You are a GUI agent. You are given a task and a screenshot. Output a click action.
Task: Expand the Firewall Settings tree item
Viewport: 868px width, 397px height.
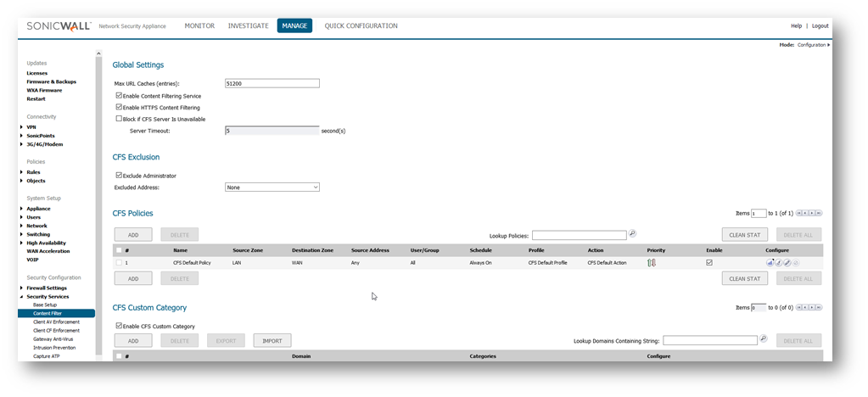point(21,288)
